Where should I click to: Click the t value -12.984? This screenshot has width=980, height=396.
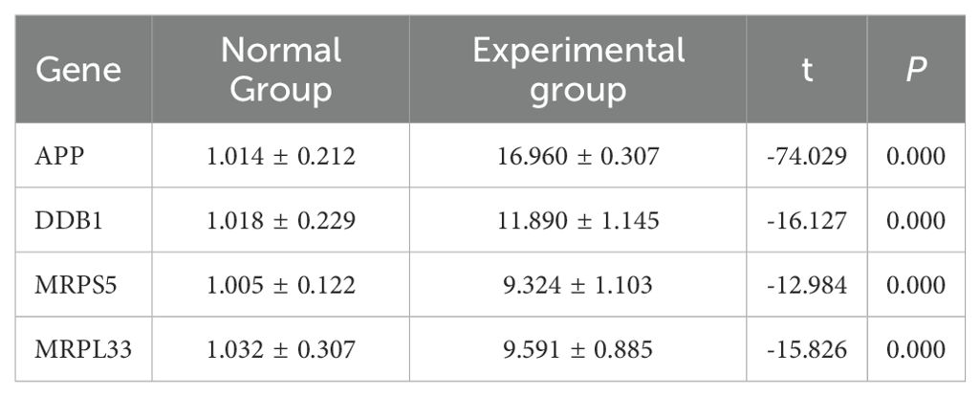pos(808,285)
